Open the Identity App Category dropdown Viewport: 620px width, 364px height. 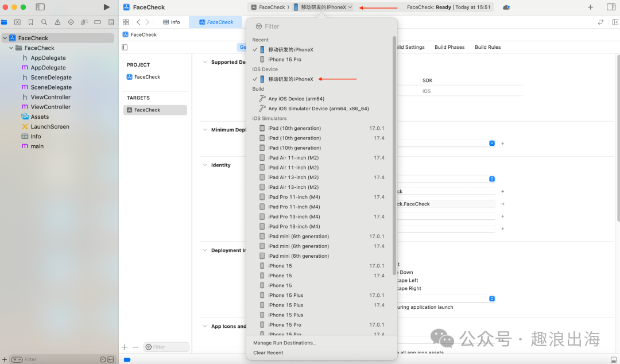[492, 179]
